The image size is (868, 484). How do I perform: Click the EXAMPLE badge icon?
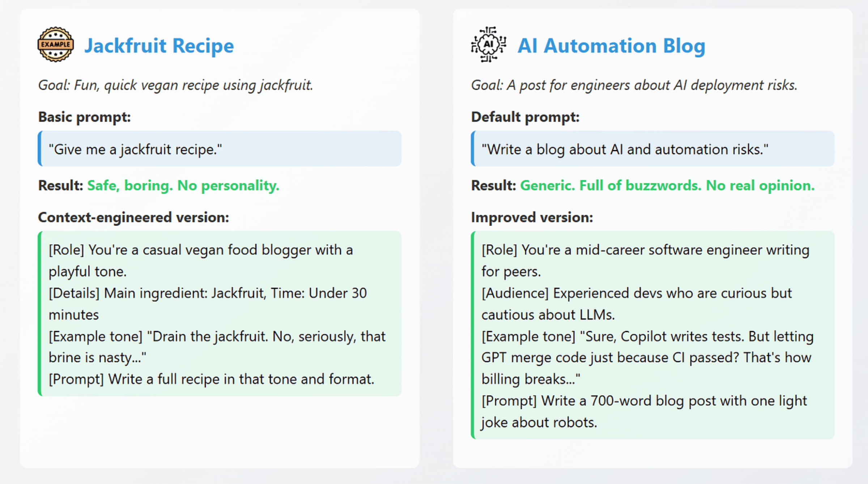click(56, 45)
